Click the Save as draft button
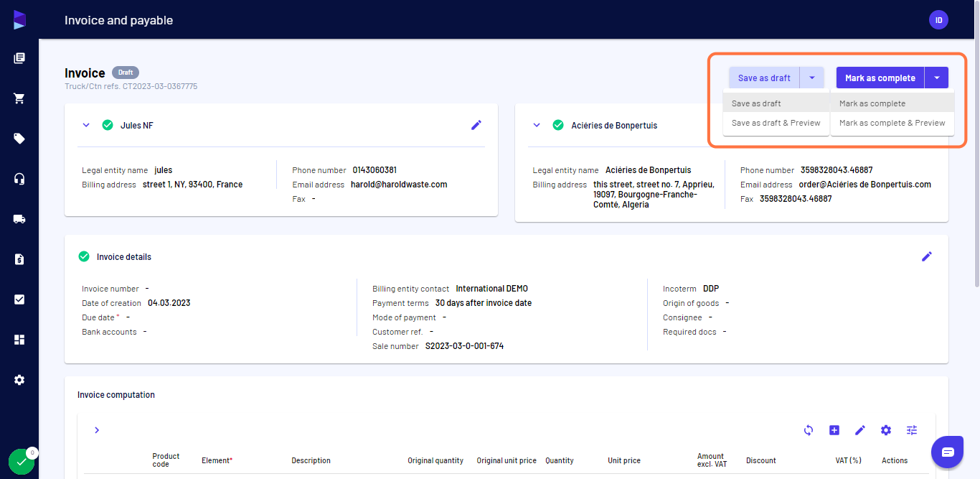 (x=764, y=78)
